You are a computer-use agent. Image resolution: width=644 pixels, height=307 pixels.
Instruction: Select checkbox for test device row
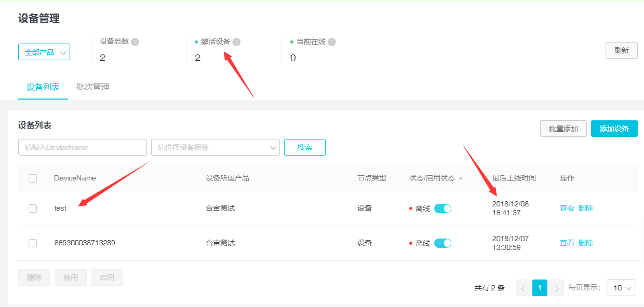33,208
